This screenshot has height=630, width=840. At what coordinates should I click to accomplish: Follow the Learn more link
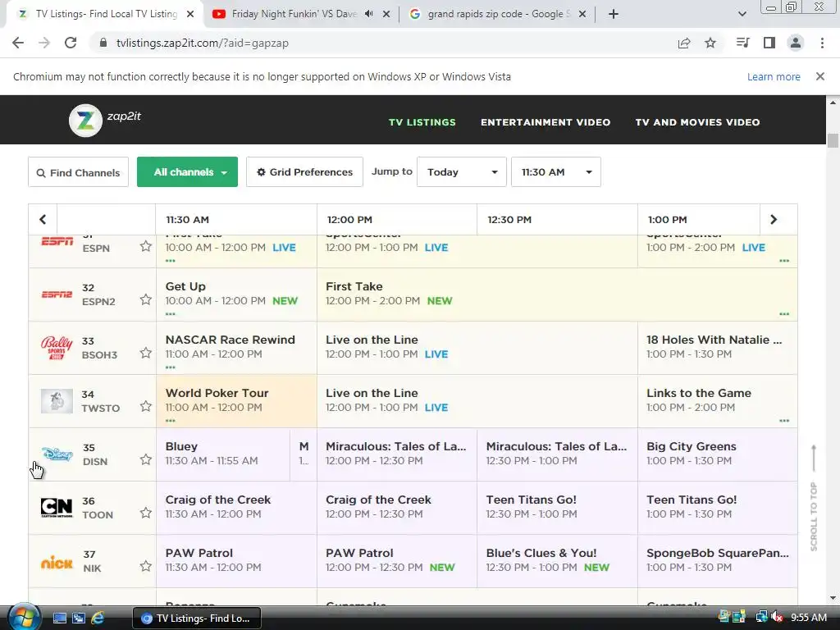coord(774,76)
